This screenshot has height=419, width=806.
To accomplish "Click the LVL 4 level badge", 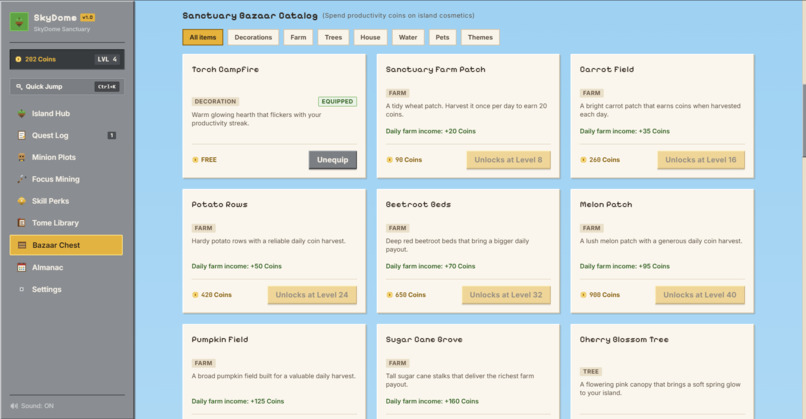I will (107, 59).
